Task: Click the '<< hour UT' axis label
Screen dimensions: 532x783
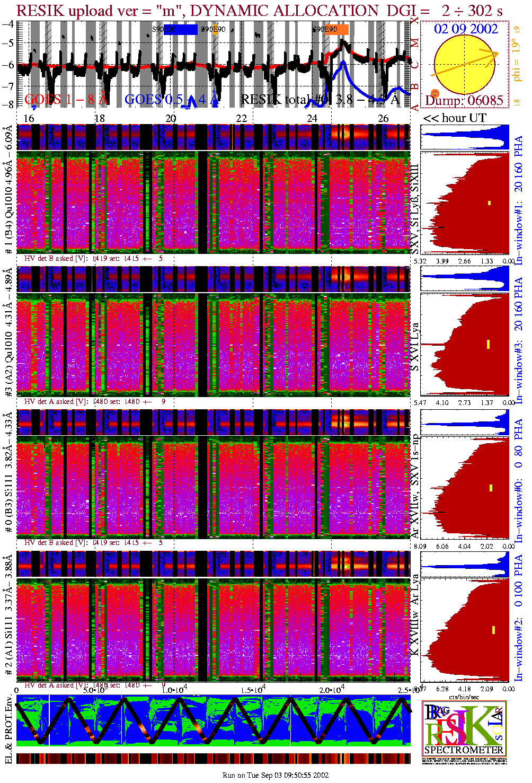Action: [x=455, y=118]
